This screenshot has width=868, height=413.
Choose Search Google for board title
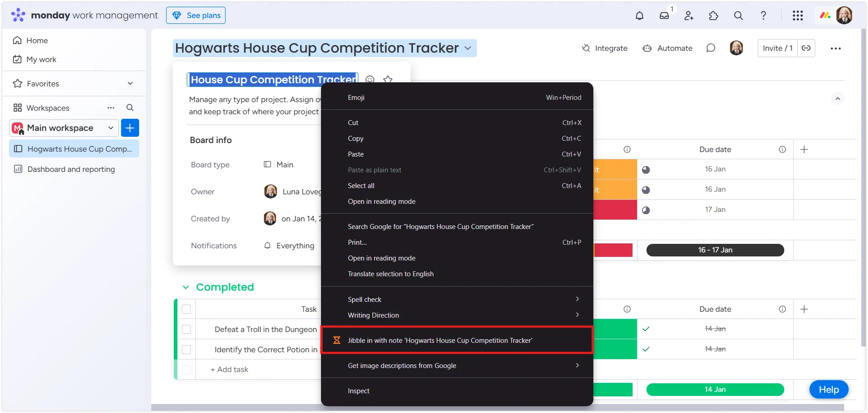pyautogui.click(x=457, y=226)
